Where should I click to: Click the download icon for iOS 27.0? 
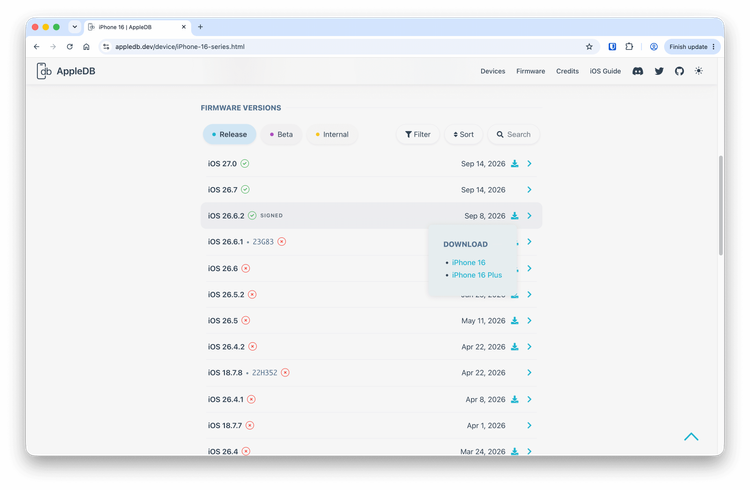pos(515,164)
